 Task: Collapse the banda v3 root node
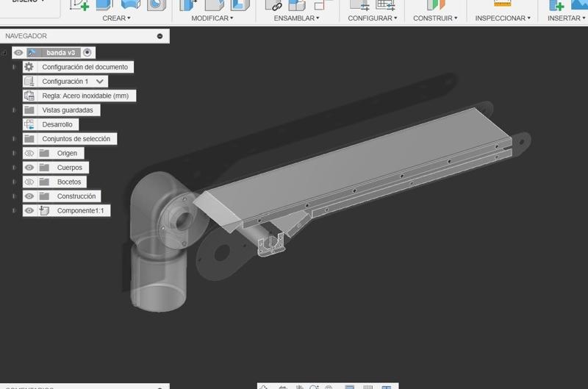click(4, 52)
